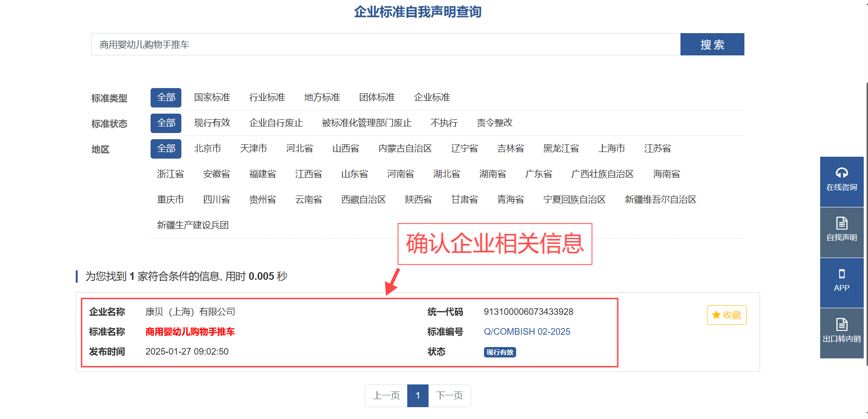Click the online consultation headset icon

[x=841, y=173]
